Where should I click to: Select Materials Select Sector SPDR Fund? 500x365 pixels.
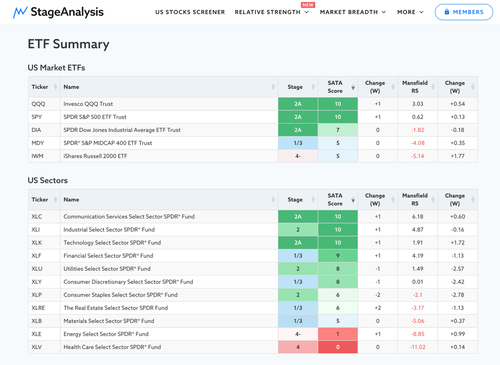click(x=109, y=321)
